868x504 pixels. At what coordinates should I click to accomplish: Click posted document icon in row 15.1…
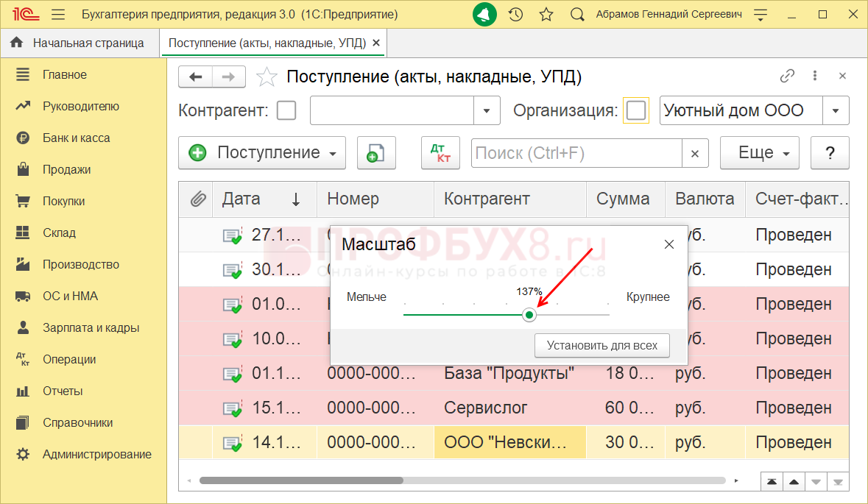click(x=233, y=409)
